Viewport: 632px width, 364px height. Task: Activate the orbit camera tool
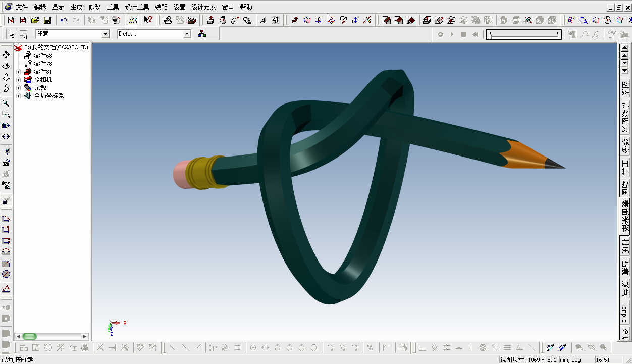pyautogui.click(x=6, y=66)
